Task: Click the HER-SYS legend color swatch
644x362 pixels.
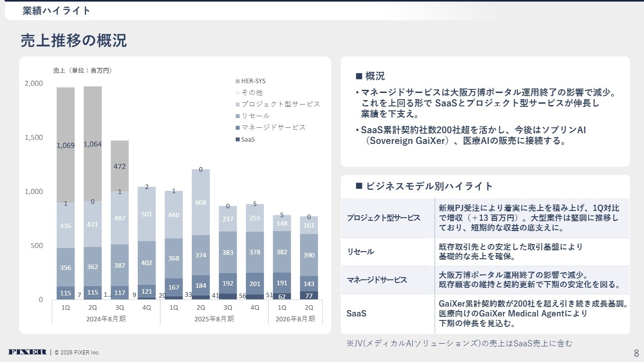Action: tap(237, 81)
